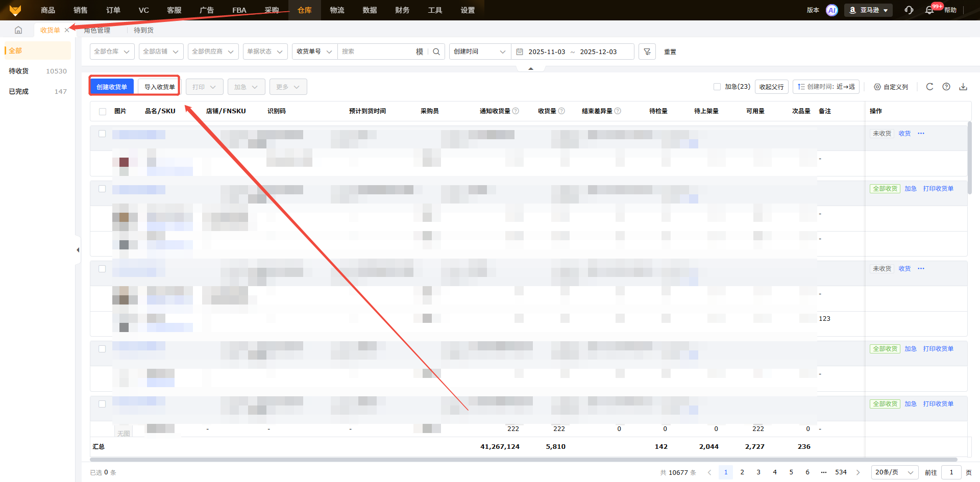
Task: Open the 全部店铺 dropdown
Action: 161,52
